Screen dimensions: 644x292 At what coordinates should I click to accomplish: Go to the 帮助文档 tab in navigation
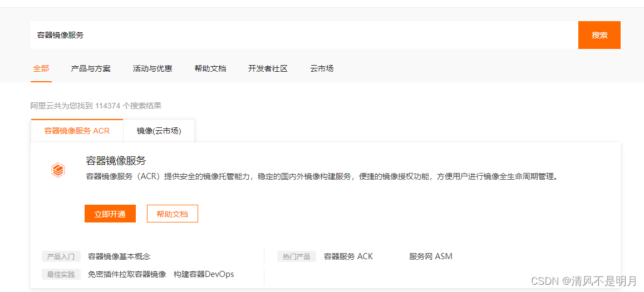pyautogui.click(x=210, y=68)
